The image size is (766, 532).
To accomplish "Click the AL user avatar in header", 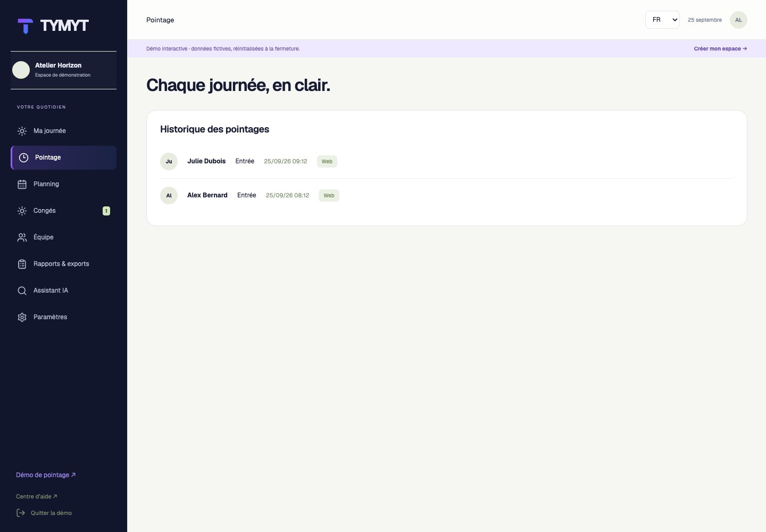I will (738, 20).
